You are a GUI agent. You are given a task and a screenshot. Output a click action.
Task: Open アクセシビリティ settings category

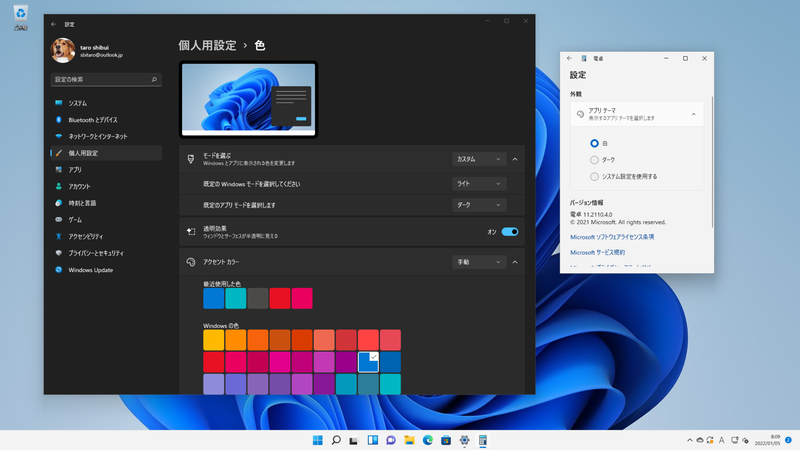pos(106,236)
